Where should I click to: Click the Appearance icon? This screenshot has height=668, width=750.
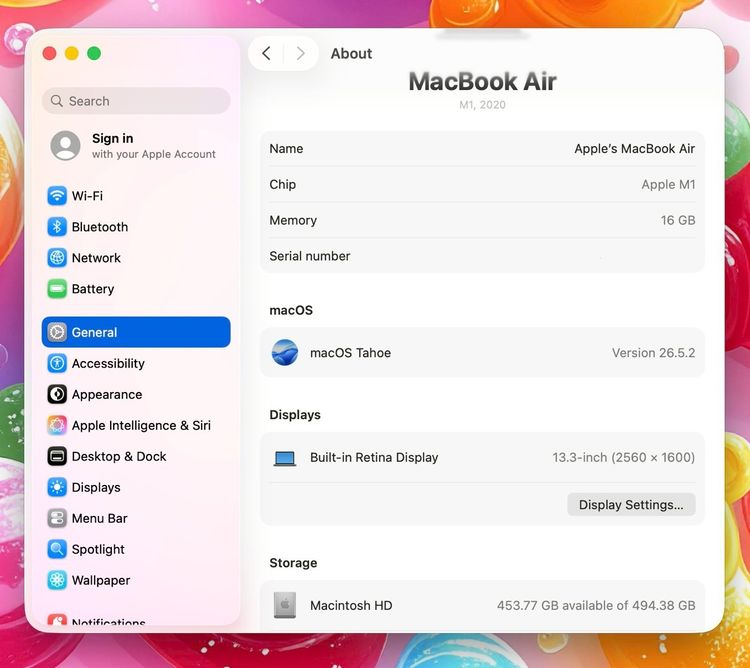point(57,394)
